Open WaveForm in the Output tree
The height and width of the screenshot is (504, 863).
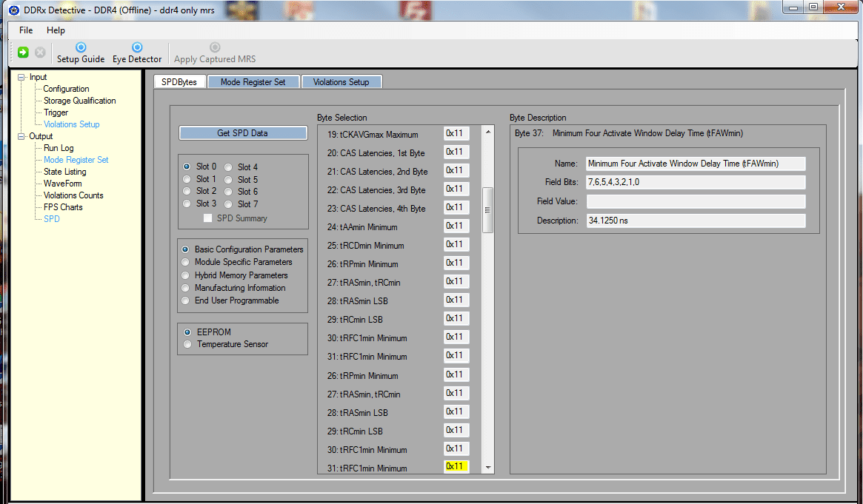(63, 184)
